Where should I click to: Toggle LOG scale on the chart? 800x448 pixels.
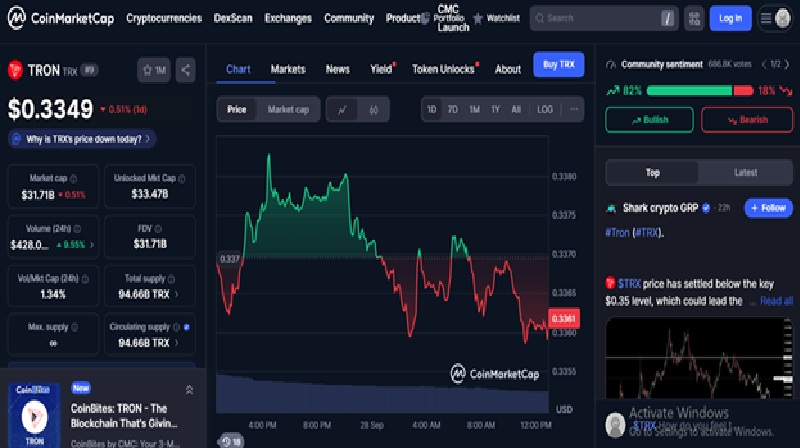coord(545,109)
